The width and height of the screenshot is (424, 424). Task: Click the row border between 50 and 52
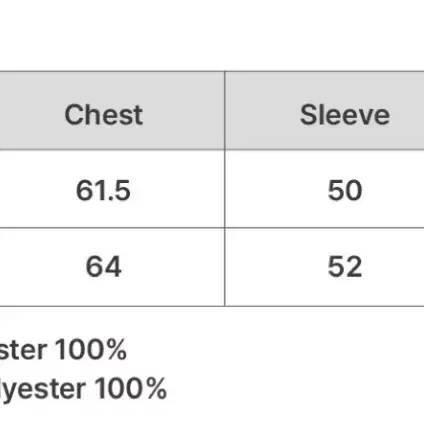click(x=325, y=228)
